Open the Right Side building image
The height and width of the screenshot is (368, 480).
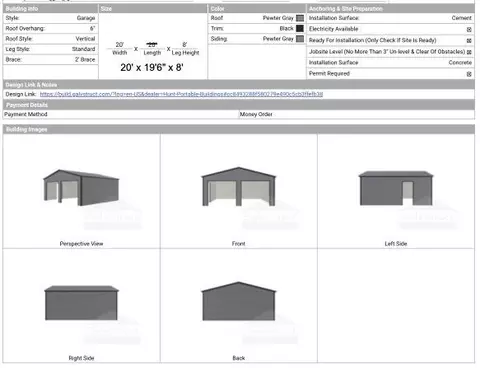pos(81,303)
